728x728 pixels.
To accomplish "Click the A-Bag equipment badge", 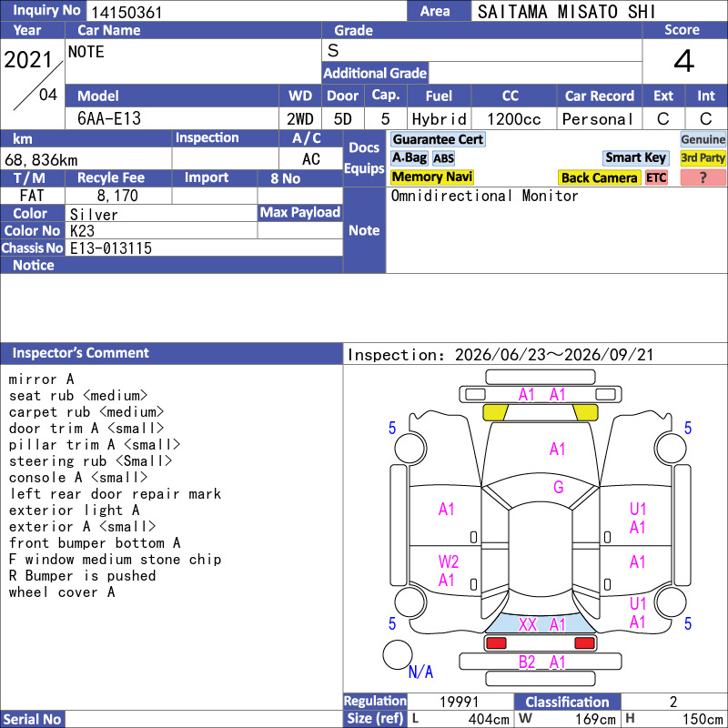I will click(x=409, y=157).
